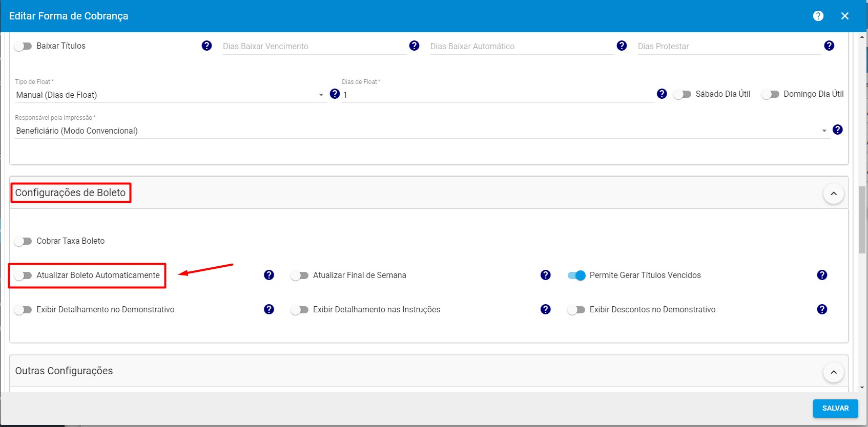Viewport: 868px width, 427px height.
Task: Show help for Dias Baixar Automático
Action: click(x=622, y=46)
